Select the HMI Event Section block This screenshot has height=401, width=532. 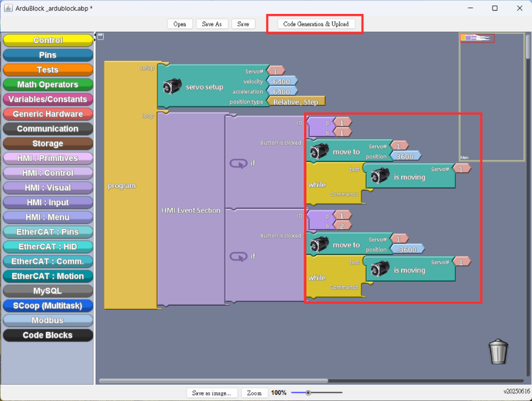tap(191, 210)
